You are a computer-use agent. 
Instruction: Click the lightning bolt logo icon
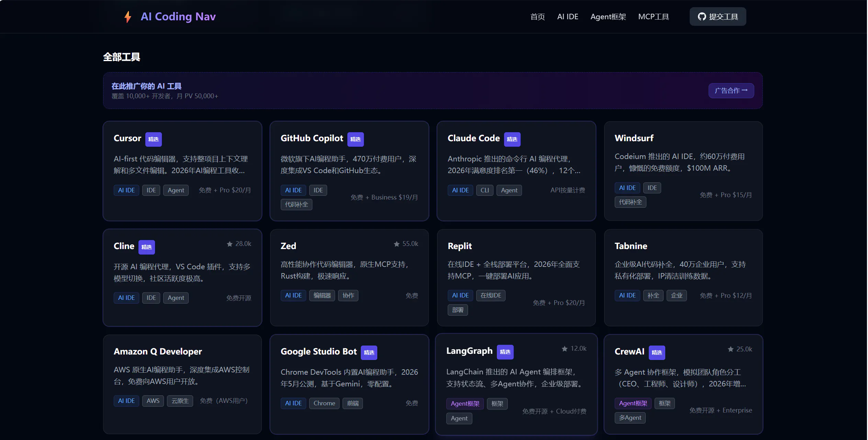tap(128, 17)
